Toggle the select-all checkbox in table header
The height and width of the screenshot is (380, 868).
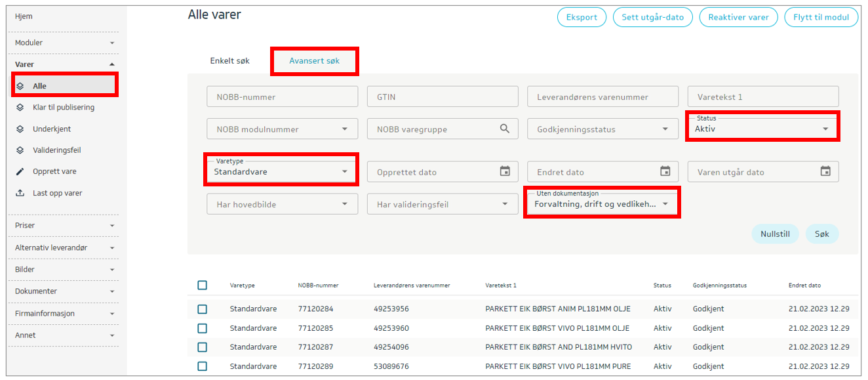(x=202, y=285)
